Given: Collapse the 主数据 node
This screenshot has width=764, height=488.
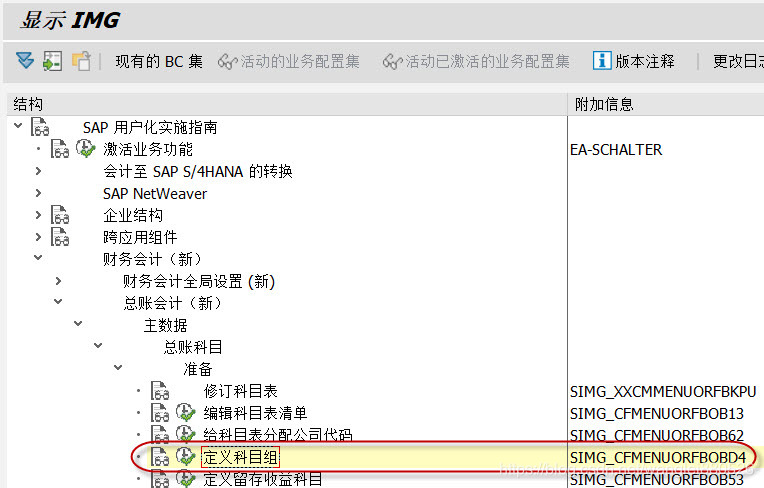Looking at the screenshot, I should pyautogui.click(x=78, y=323).
